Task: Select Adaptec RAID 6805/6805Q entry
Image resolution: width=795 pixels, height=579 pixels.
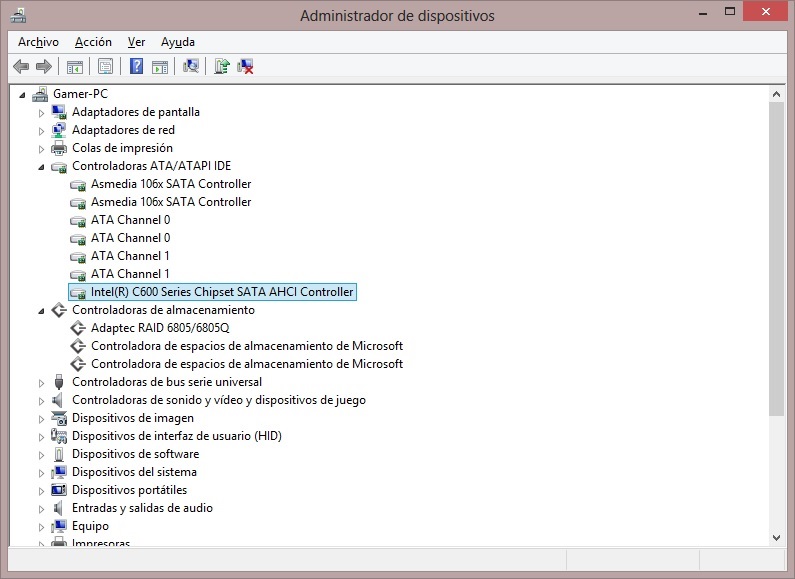Action: coord(160,328)
